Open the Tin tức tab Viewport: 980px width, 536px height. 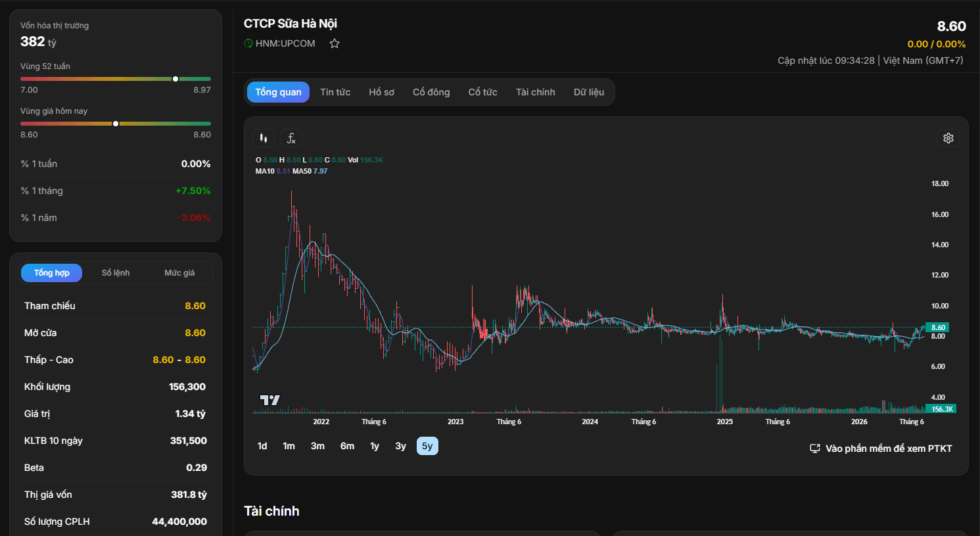pos(335,92)
